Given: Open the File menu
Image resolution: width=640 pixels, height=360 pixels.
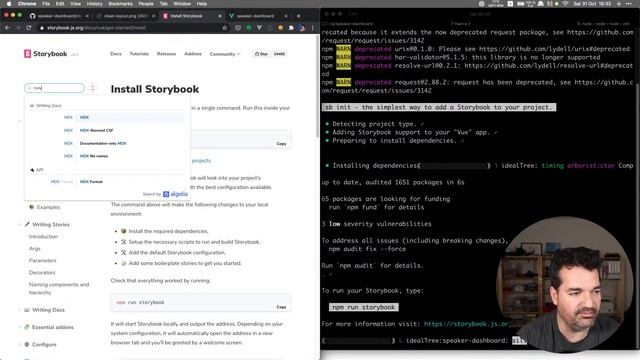Looking at the screenshot, I should 46,4.
